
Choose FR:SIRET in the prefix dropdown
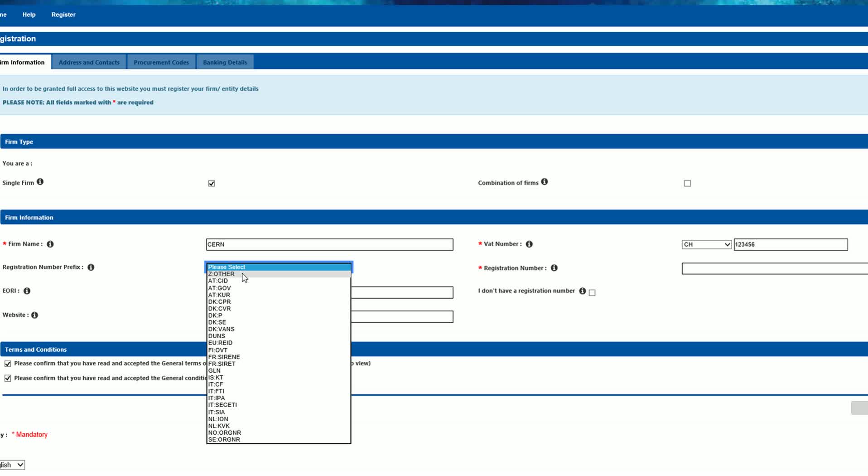[222, 364]
